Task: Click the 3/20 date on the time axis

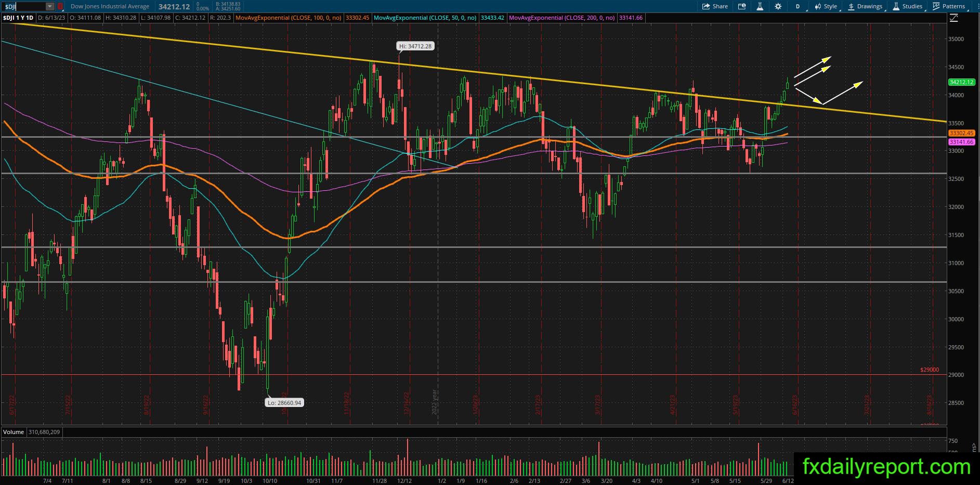Action: tap(606, 481)
